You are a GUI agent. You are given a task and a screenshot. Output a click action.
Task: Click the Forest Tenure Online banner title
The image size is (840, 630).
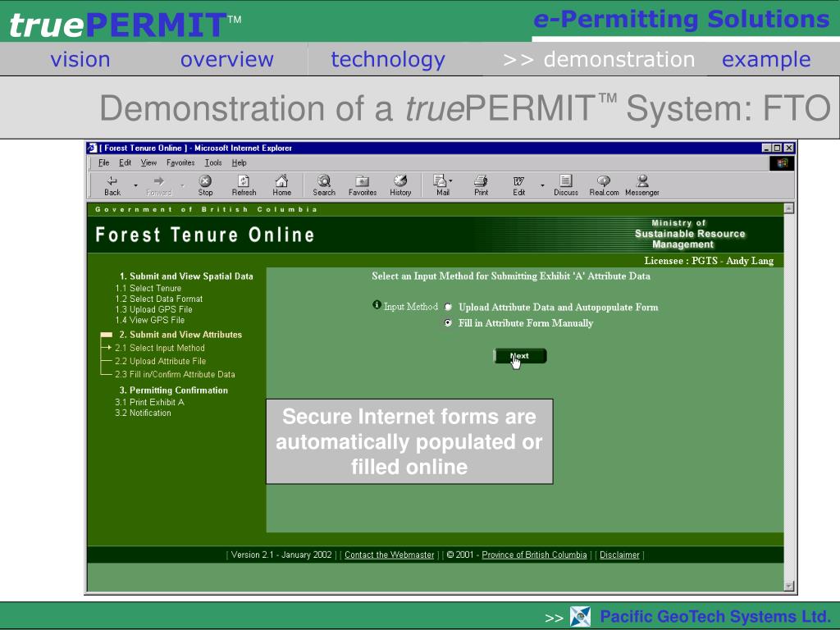coord(204,235)
